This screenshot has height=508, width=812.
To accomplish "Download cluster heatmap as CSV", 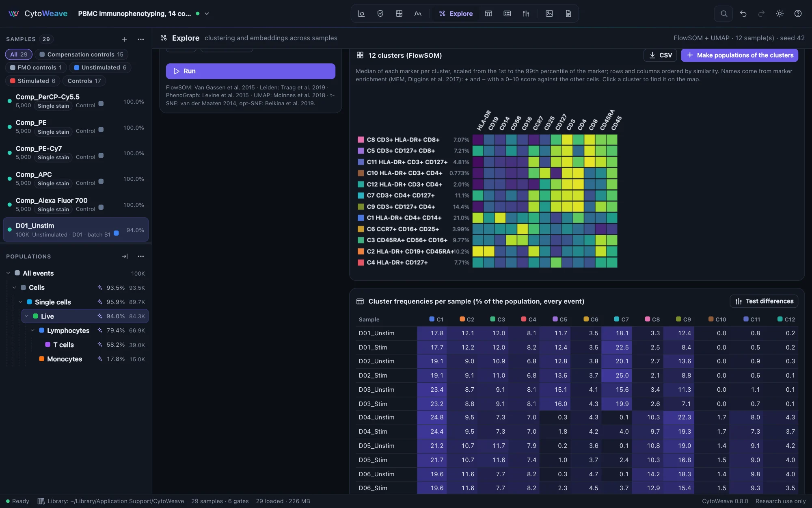I will (660, 55).
